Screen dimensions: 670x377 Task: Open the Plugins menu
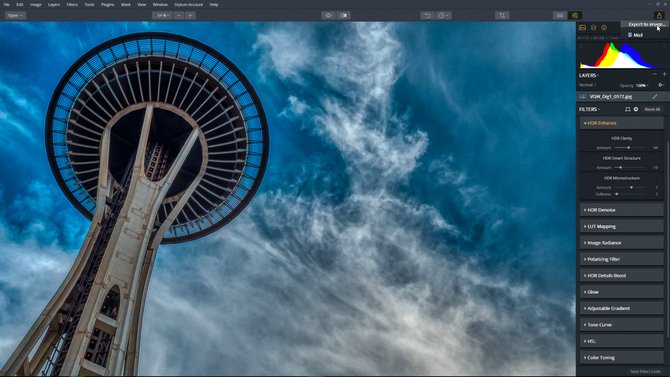107,4
